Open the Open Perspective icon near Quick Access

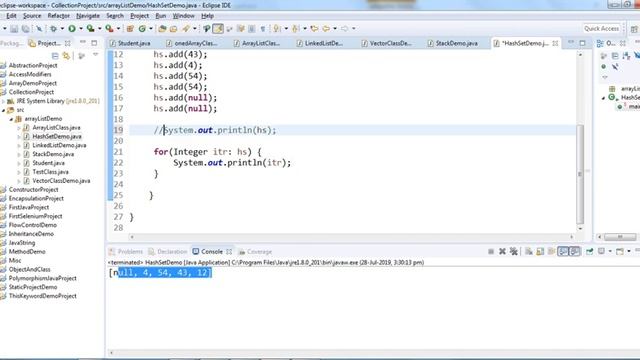634,29
